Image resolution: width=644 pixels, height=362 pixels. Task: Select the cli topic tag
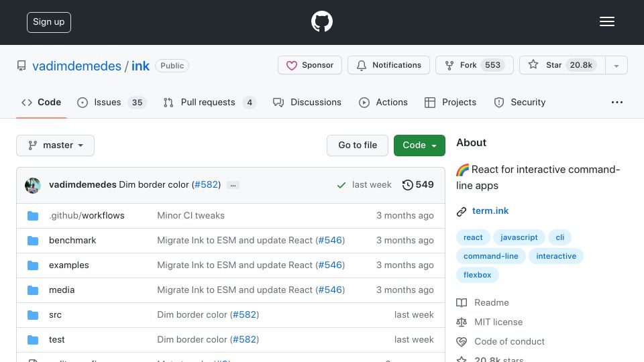(x=559, y=237)
